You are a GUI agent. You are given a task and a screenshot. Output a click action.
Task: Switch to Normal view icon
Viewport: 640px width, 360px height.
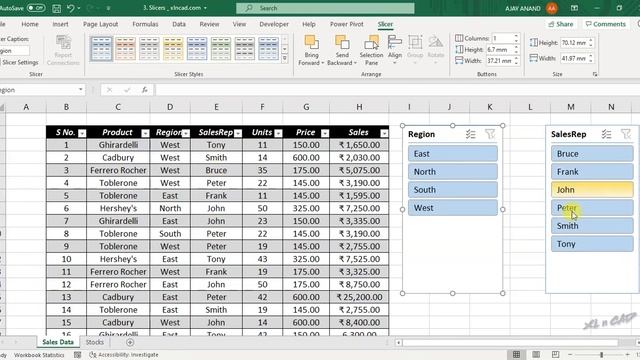[516, 354]
